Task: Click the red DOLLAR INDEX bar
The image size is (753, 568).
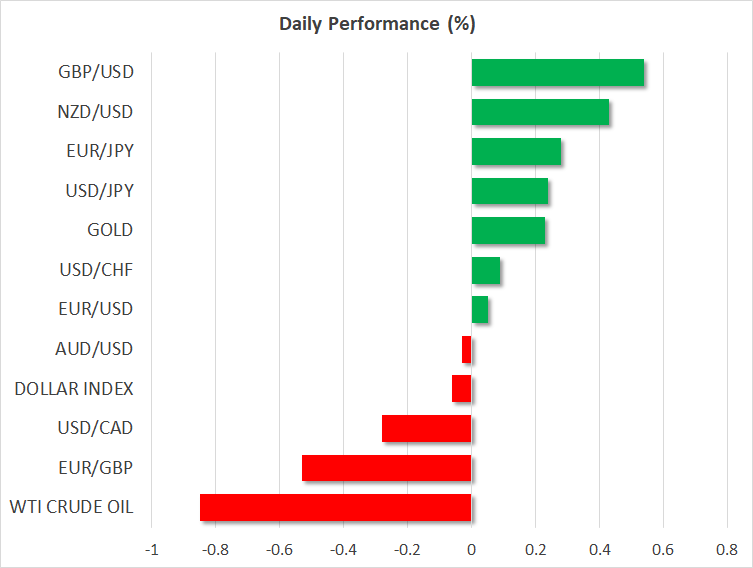Action: [462, 388]
